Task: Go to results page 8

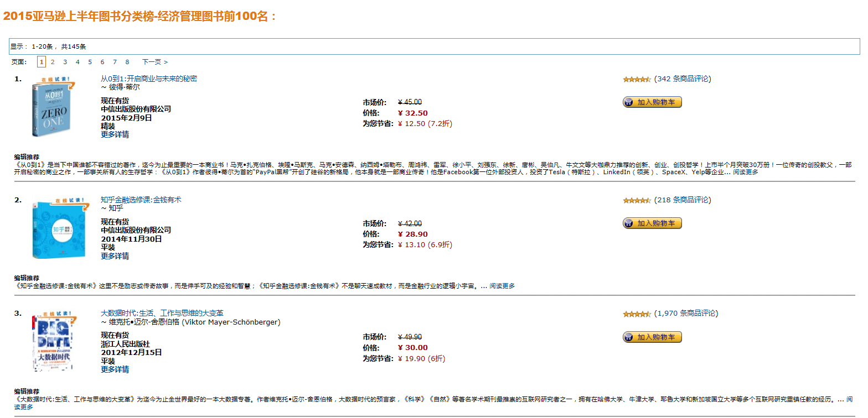Action: (127, 62)
